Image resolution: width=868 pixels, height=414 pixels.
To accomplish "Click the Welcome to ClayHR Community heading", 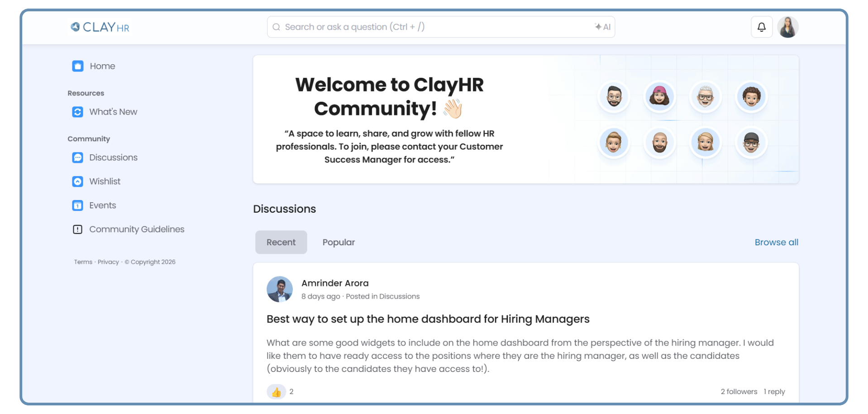I will [389, 96].
